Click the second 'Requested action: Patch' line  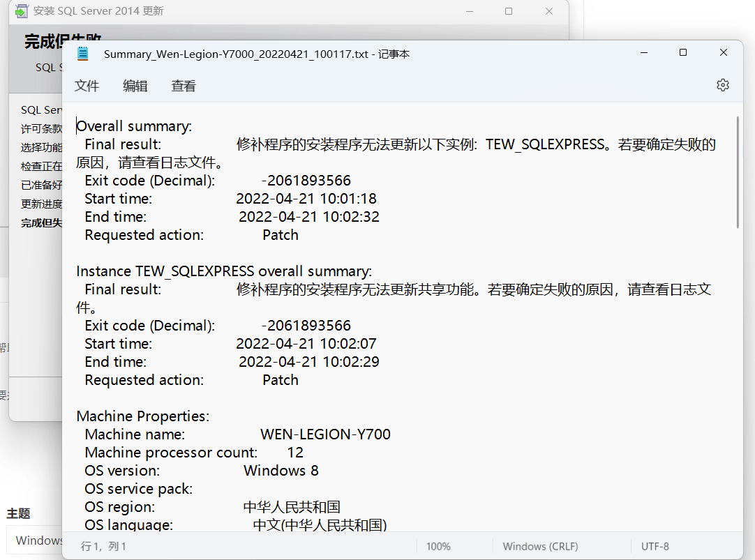[x=192, y=380]
